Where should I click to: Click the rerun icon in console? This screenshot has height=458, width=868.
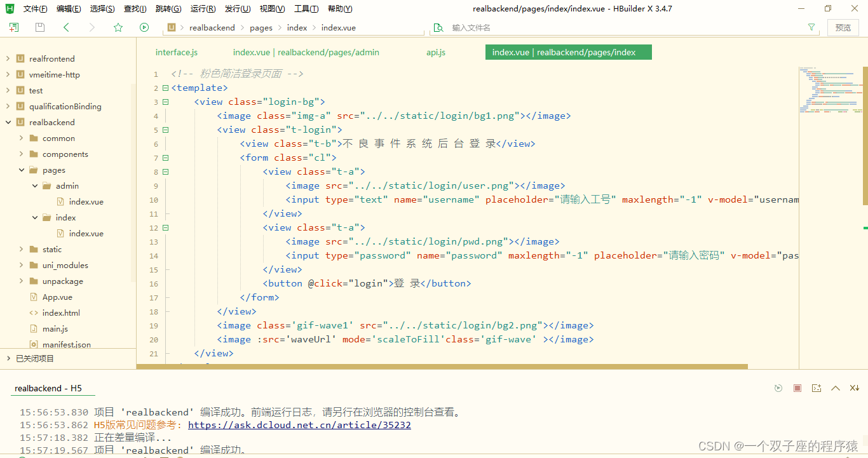(778, 388)
